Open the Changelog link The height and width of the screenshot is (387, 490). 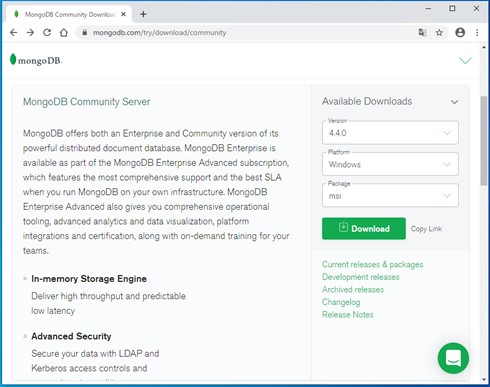tap(341, 302)
